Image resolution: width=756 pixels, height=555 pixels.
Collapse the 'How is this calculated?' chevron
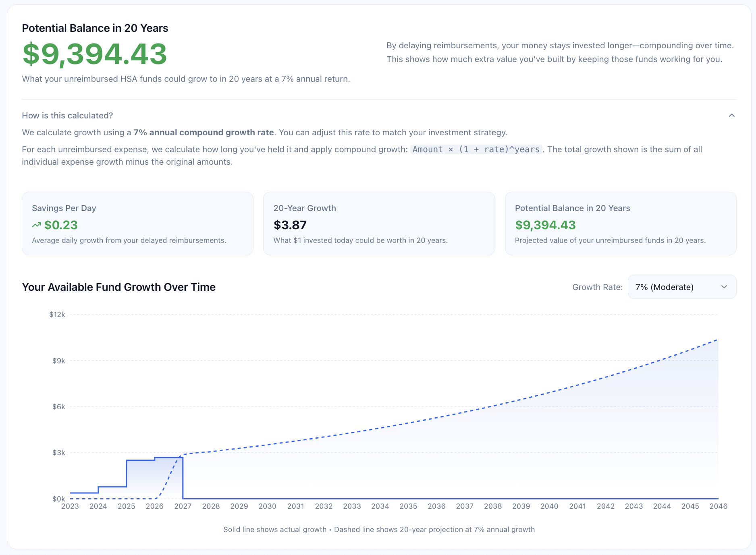[x=731, y=116]
